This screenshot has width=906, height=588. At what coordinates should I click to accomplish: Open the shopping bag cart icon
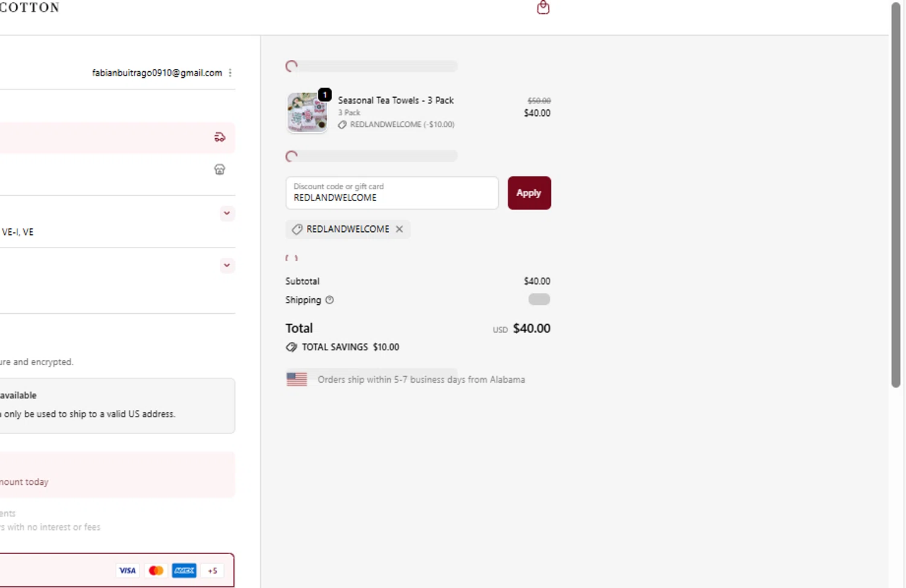coord(543,7)
